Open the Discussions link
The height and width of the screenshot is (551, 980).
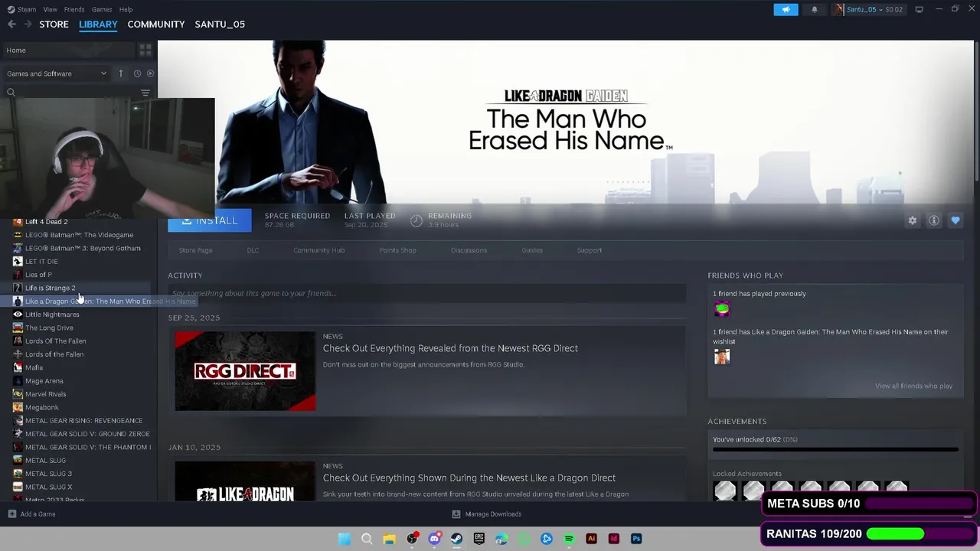469,250
